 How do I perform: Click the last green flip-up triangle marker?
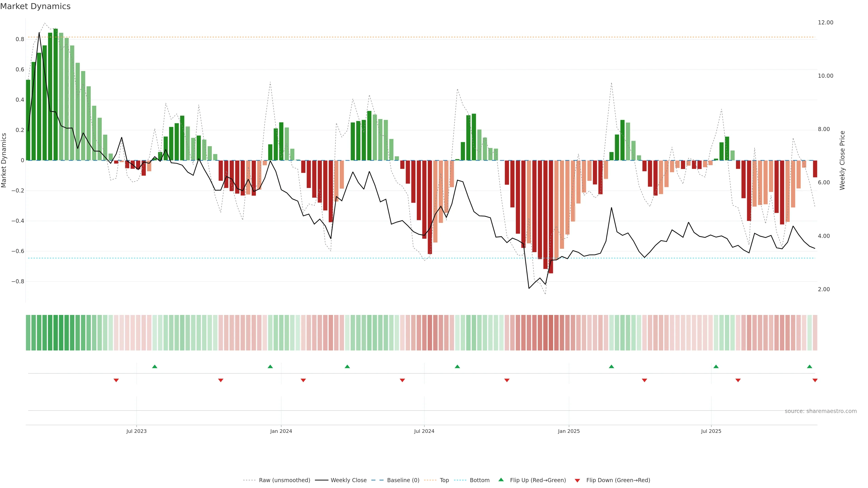809,366
